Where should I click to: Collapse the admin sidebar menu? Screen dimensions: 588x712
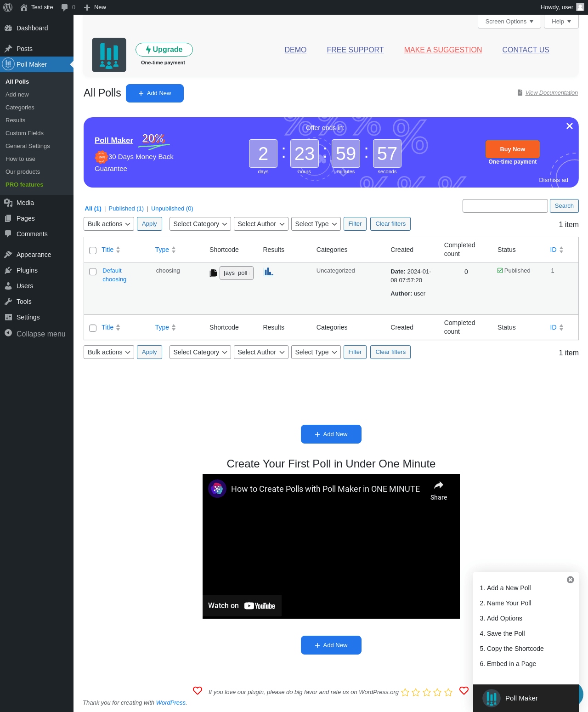[35, 334]
